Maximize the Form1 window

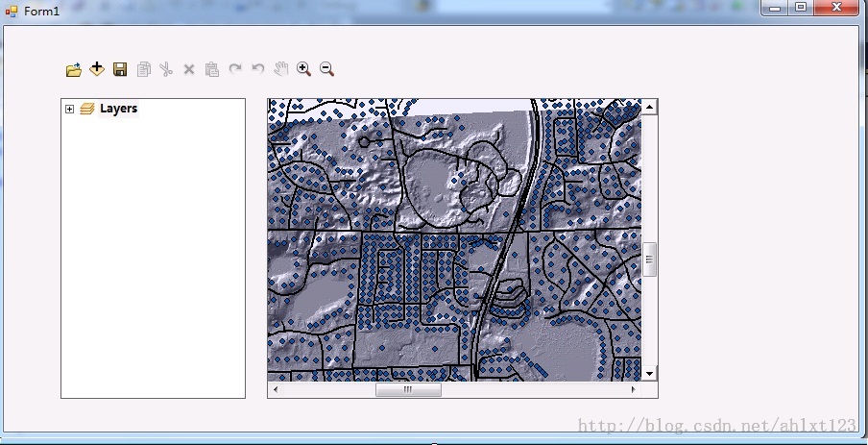(x=801, y=8)
